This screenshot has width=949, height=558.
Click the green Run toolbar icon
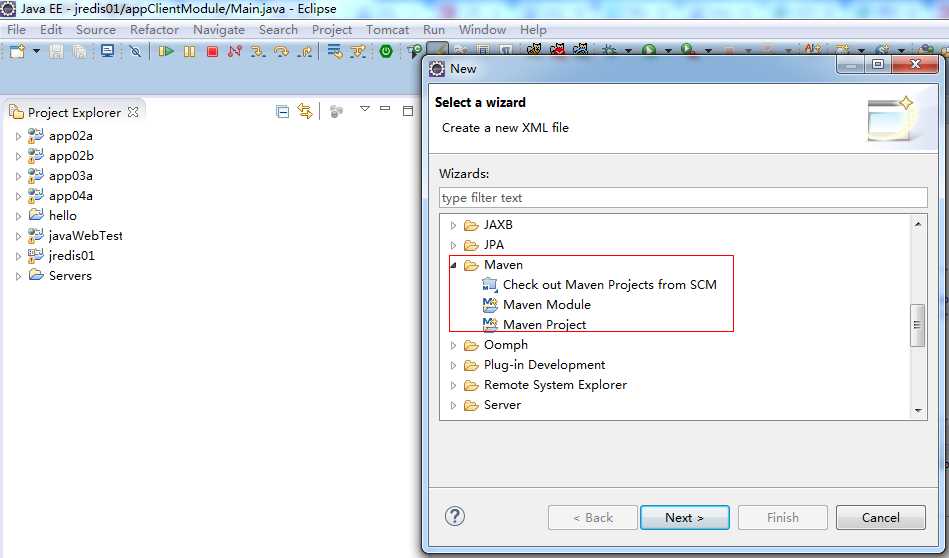(x=649, y=50)
